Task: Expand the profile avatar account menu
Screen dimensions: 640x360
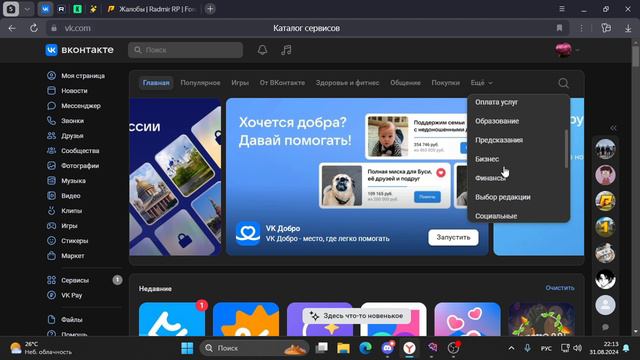Action: 567,50
